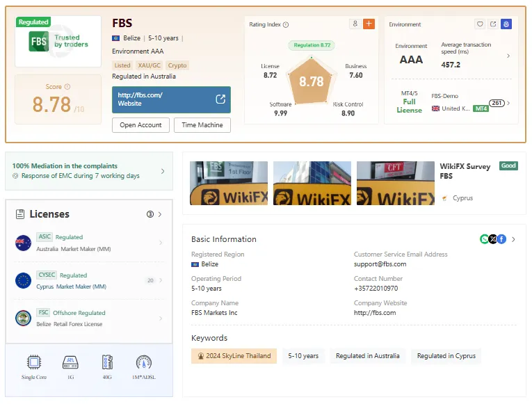Expand the FSC license chevron

[161, 318]
